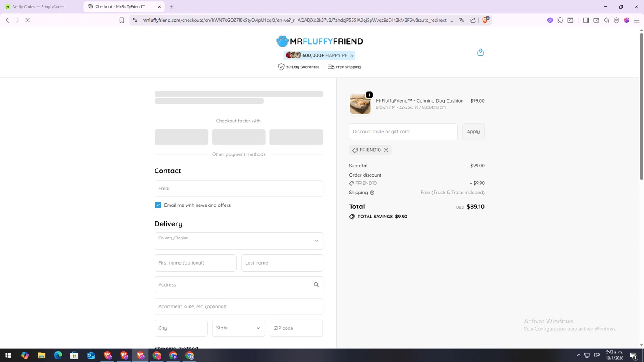Toggle the browser sidebar panel icon
Screen dimensions: 644x362
point(586,20)
